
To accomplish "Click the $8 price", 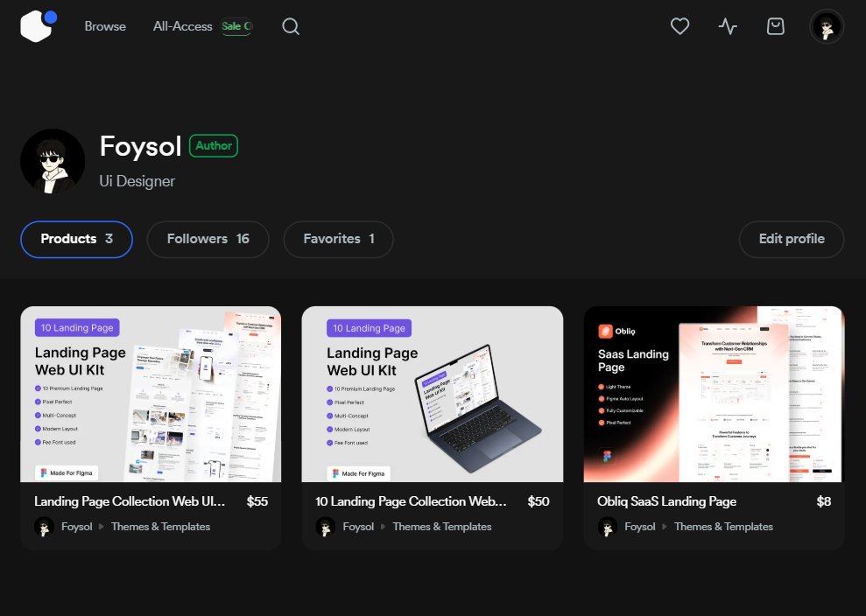I will [x=823, y=501].
